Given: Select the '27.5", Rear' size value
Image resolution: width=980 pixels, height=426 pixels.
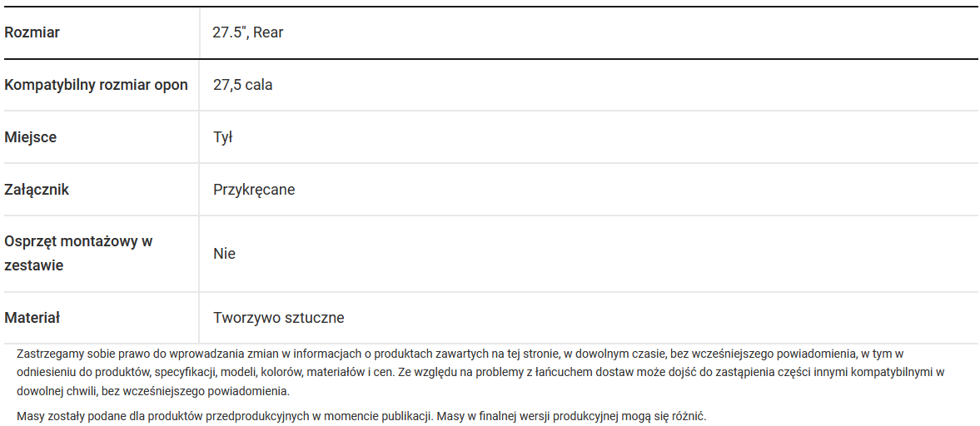Looking at the screenshot, I should (x=249, y=32).
